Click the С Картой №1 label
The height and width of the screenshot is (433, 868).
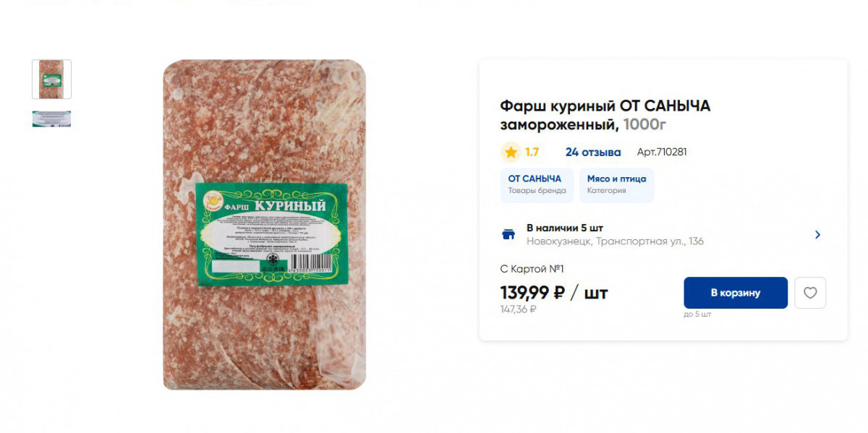532,269
